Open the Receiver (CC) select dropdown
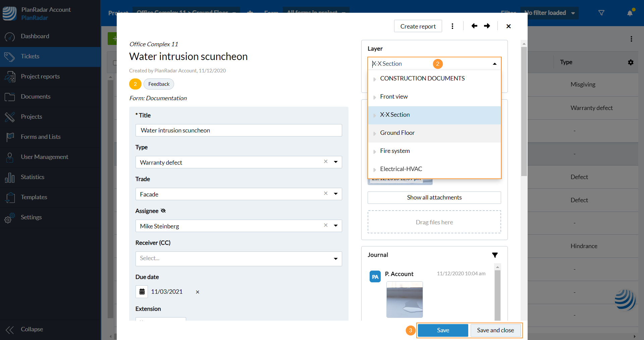The width and height of the screenshot is (644, 340). 336,259
